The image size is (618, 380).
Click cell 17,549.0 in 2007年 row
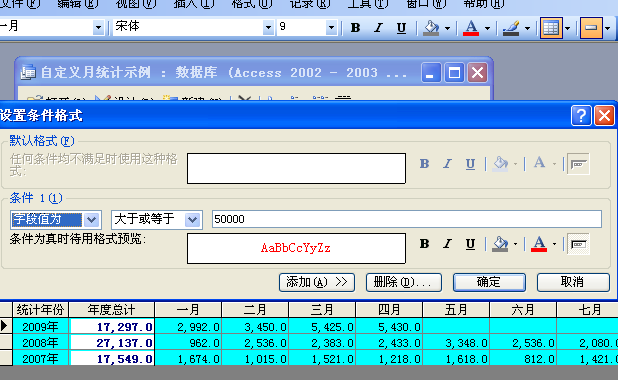[112, 358]
